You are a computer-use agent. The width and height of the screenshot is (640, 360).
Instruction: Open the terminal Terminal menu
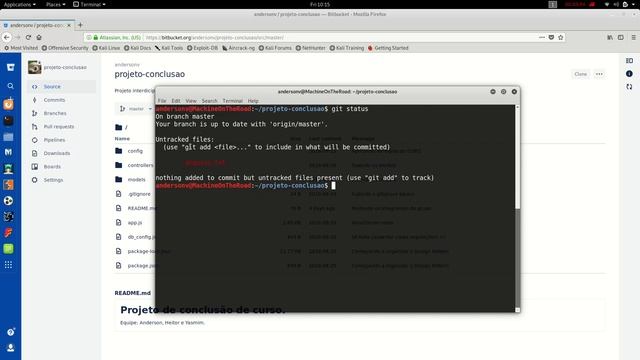(232, 101)
